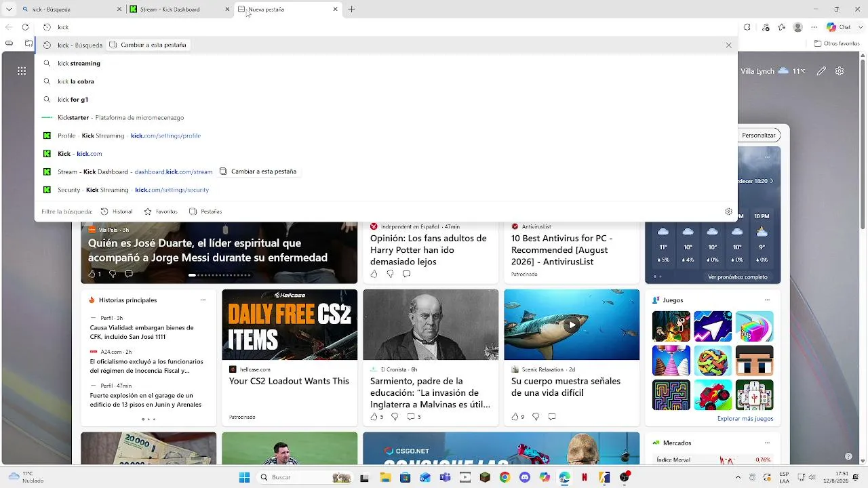This screenshot has width=868, height=488.
Task: Open 'Ver pronóstico completo' weather link
Action: click(738, 277)
